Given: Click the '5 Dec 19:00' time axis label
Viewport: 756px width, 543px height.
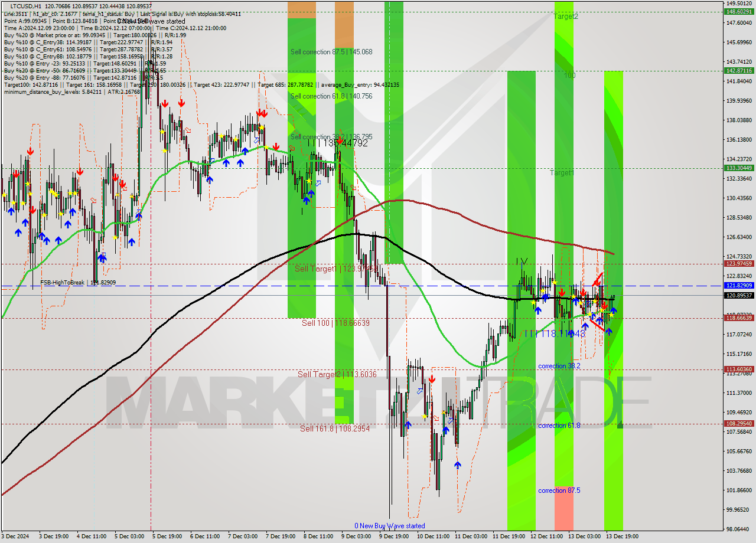Looking at the screenshot, I should tap(167, 537).
